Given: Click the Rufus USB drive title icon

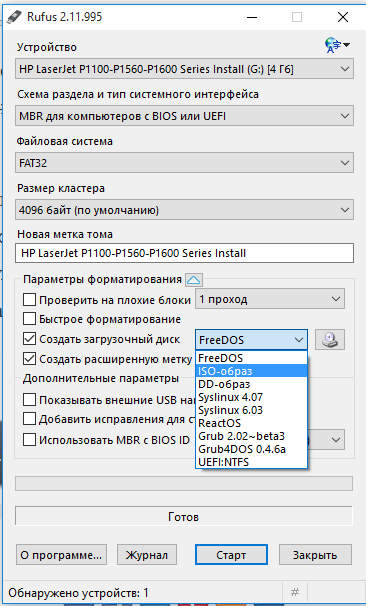Looking at the screenshot, I should (15, 17).
